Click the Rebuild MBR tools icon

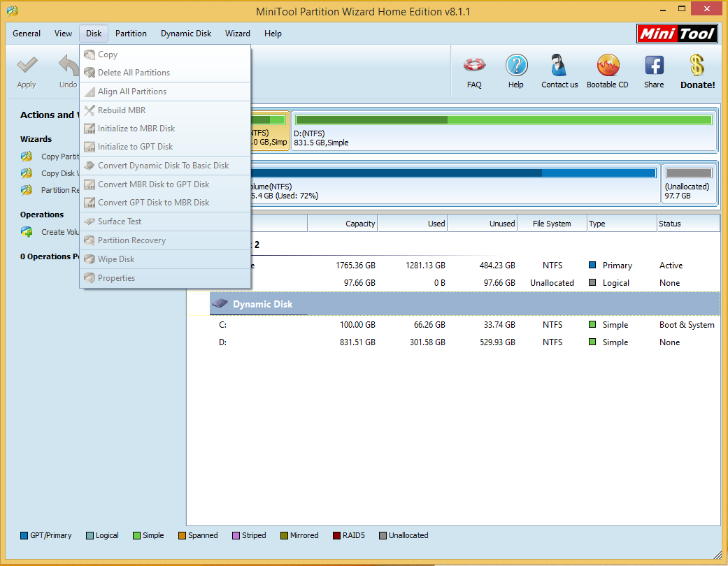pyautogui.click(x=90, y=110)
